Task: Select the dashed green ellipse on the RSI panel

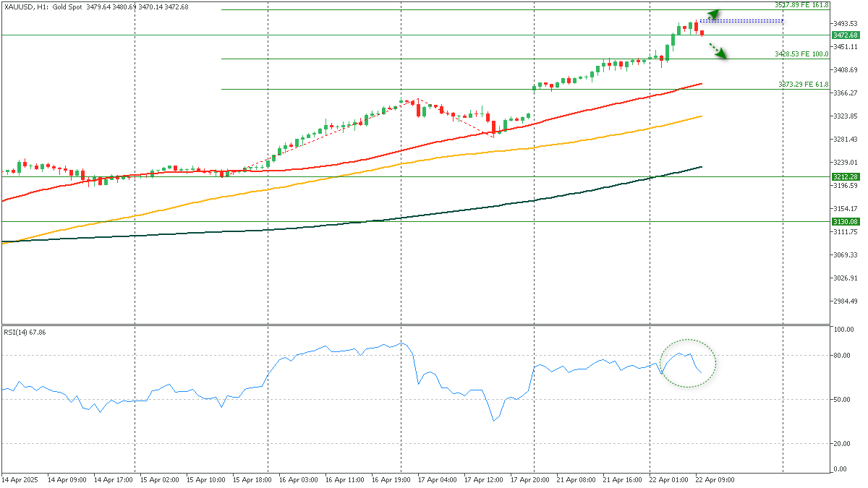Action: pos(688,363)
